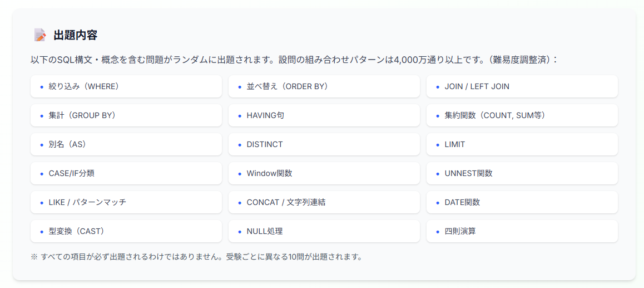The height and width of the screenshot is (288, 644).
Task: Choose the JOIN / LEFT JOIN card
Action: click(x=522, y=86)
